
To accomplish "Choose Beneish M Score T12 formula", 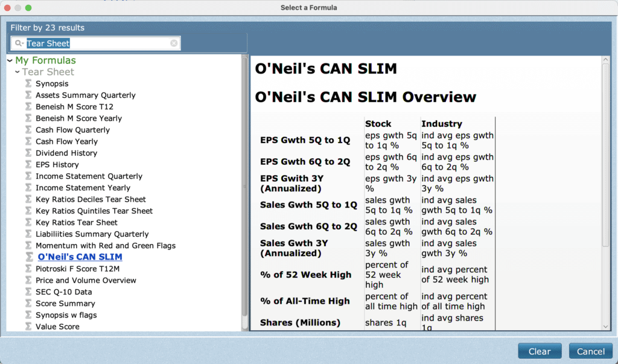I will (74, 106).
